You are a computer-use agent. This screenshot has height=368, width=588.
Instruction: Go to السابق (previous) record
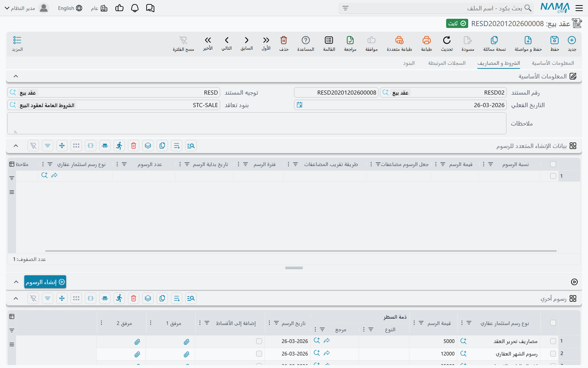(247, 44)
